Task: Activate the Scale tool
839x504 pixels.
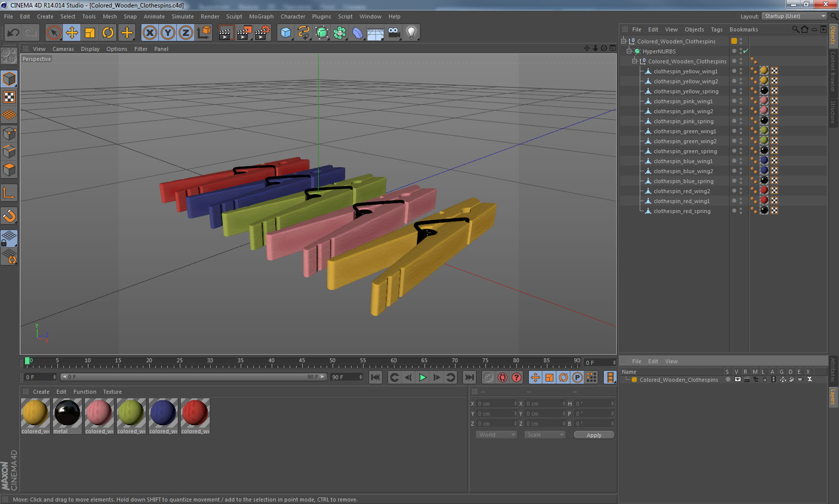Action: click(90, 33)
